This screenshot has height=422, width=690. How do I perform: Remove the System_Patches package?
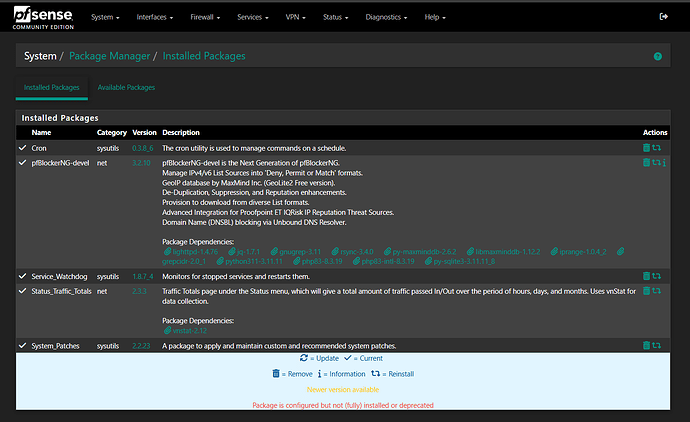(x=646, y=346)
